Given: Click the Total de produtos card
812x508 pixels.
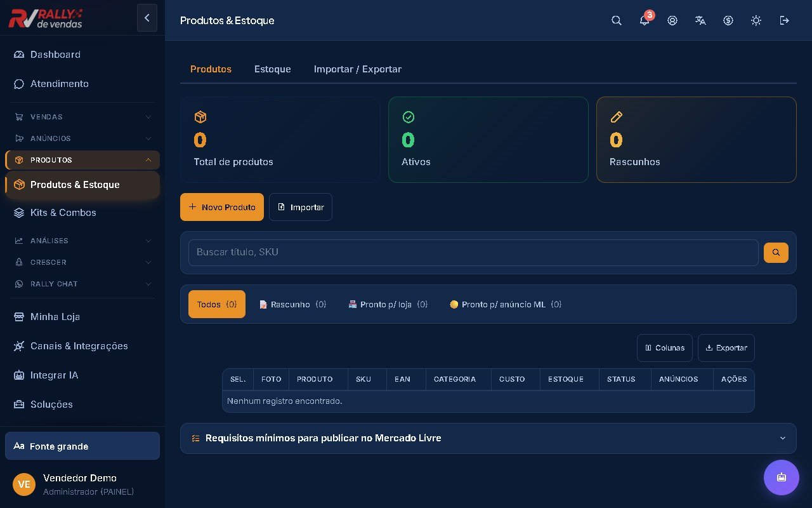Looking at the screenshot, I should (x=280, y=140).
